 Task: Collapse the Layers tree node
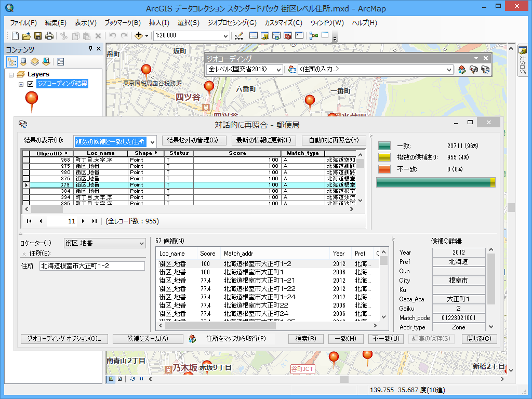click(11, 74)
